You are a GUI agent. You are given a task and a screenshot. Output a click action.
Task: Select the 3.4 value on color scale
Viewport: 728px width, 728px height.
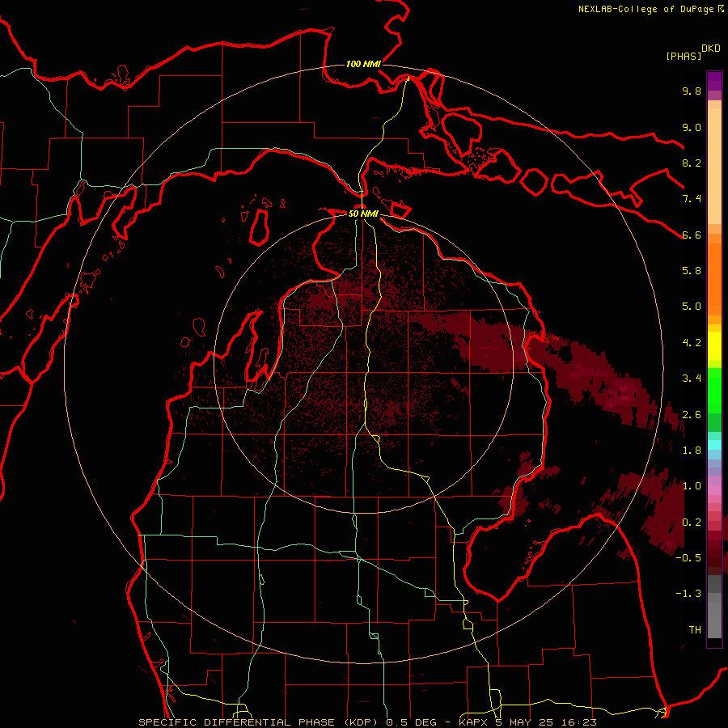pos(692,379)
